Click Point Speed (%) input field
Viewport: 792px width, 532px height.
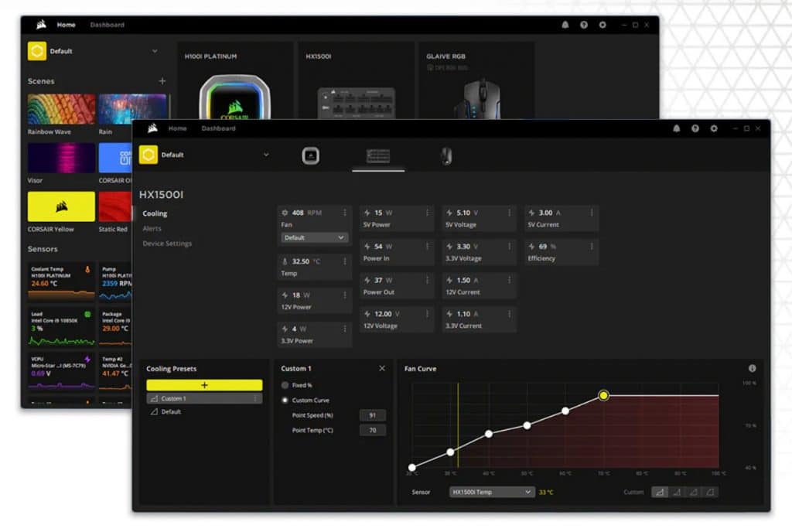click(372, 415)
